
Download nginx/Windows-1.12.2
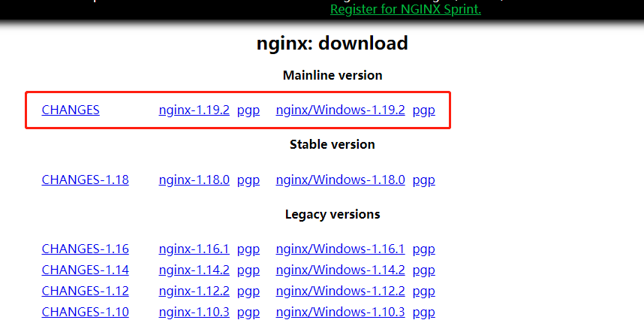pos(340,291)
